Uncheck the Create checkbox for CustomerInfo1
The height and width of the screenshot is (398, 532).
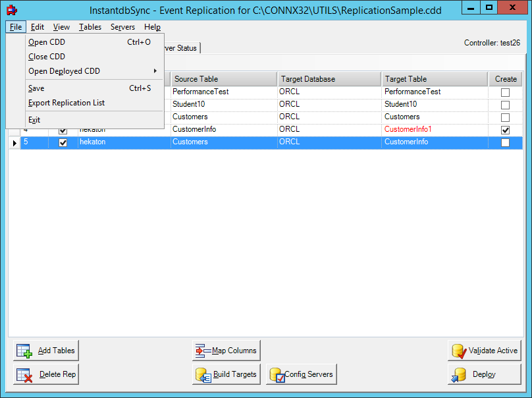tap(506, 130)
